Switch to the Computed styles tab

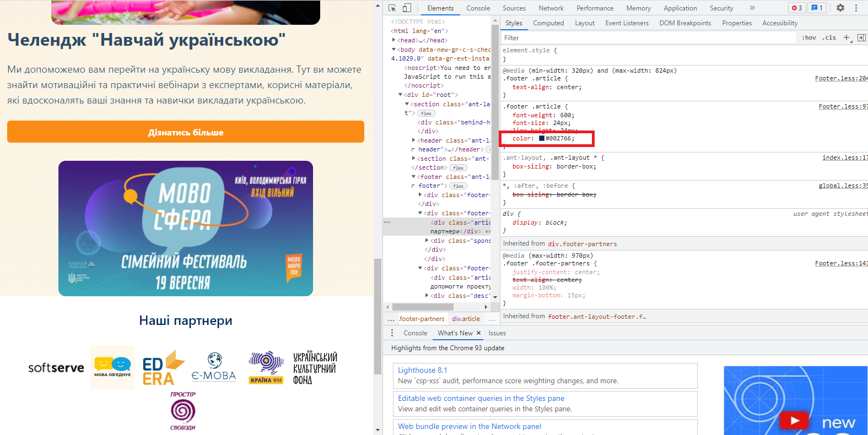548,23
